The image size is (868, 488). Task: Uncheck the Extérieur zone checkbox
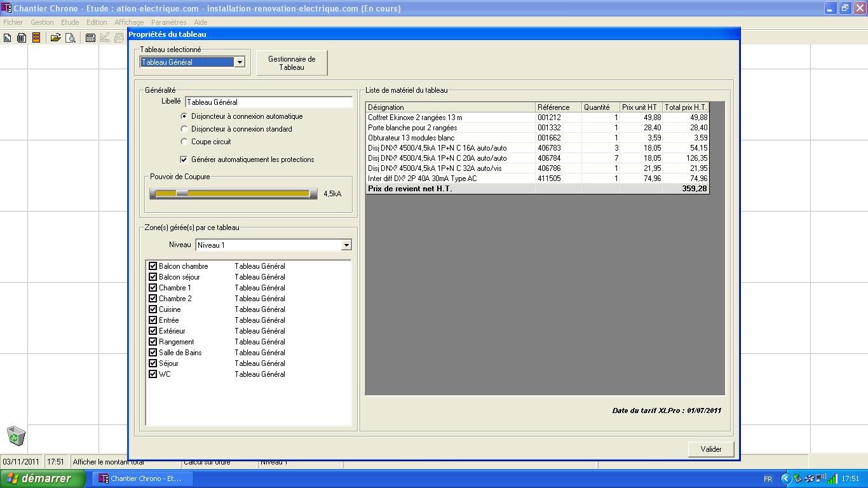pos(153,331)
